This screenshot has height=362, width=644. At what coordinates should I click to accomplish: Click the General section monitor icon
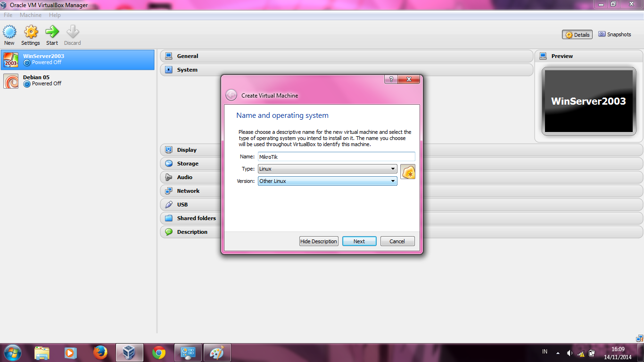(168, 56)
